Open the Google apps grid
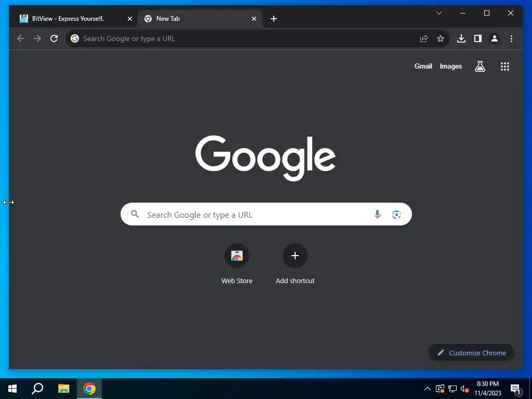 [x=505, y=66]
